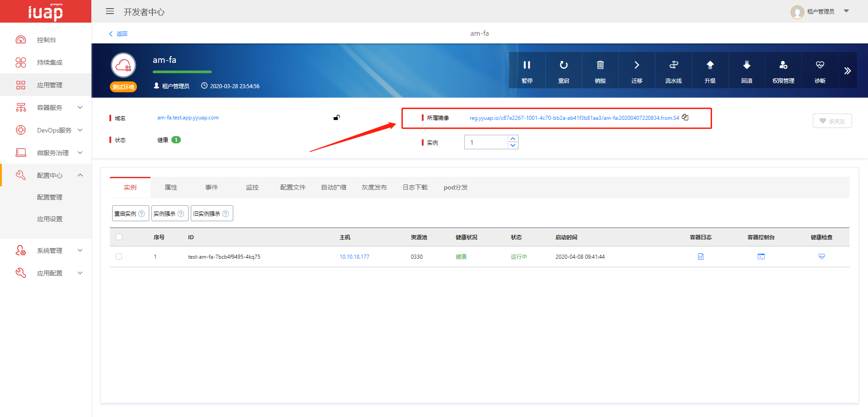This screenshot has height=417, width=868.
Task: Click the 回滚 rollback action
Action: (x=747, y=71)
